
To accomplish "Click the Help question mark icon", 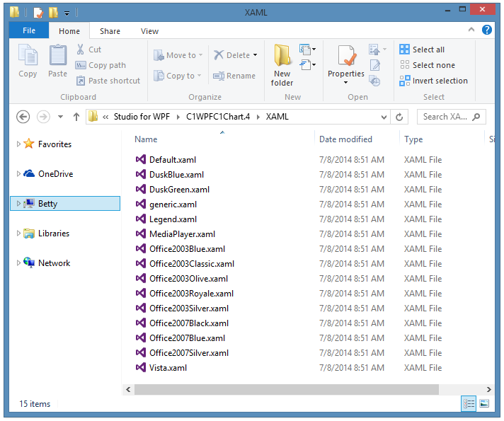I will coord(487,30).
